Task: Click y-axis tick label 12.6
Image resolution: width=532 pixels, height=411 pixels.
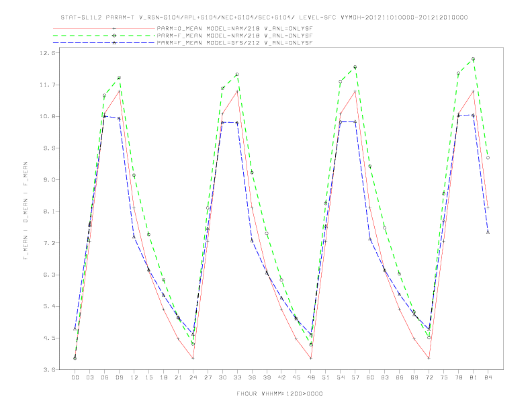Action: (x=48, y=53)
